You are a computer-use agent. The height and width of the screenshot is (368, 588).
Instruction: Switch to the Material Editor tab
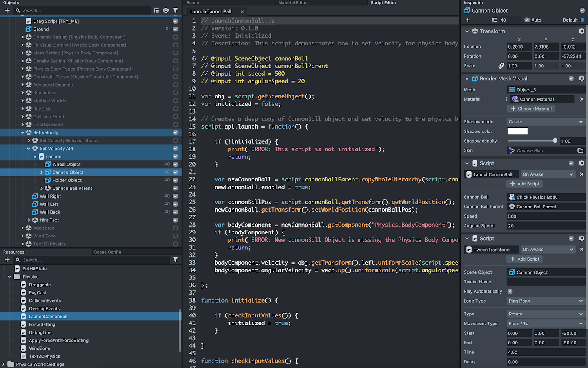point(293,3)
